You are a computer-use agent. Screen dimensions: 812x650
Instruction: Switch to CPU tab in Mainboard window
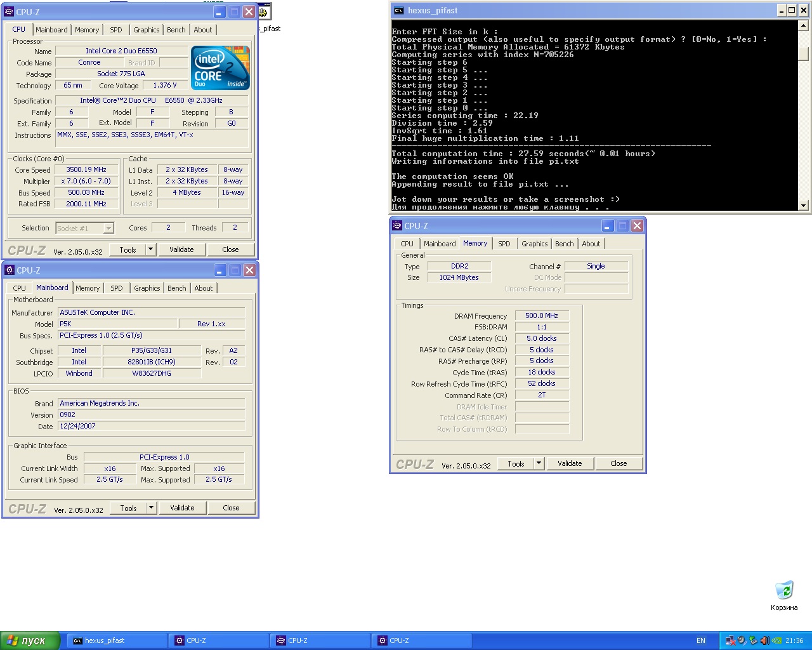(20, 288)
